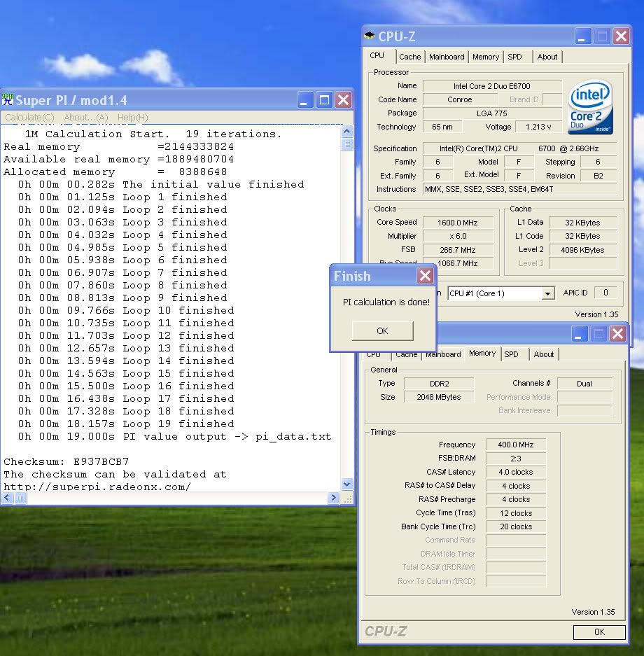Click Super PI horizontal scrollbar right arrow
Viewport: 644px width, 656px height.
[x=333, y=498]
